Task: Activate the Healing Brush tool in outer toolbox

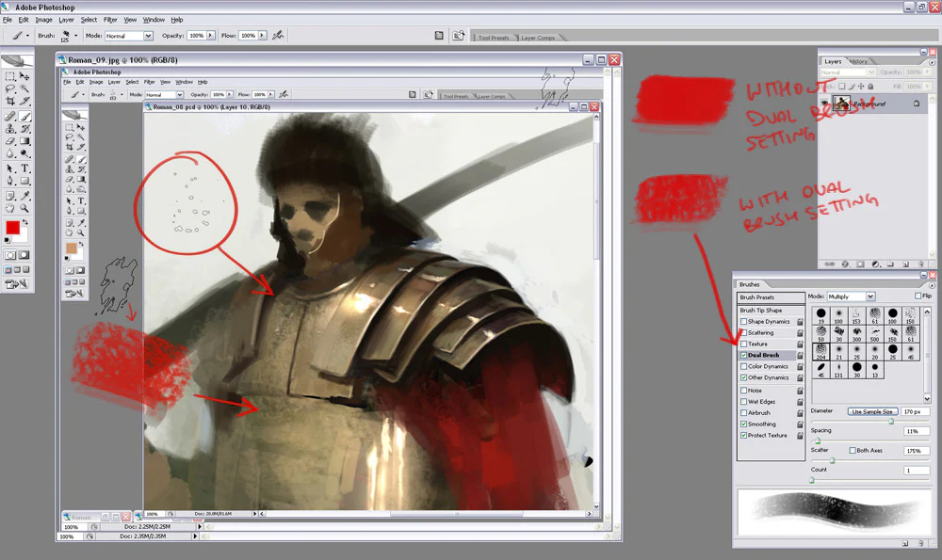Action: pos(10,117)
